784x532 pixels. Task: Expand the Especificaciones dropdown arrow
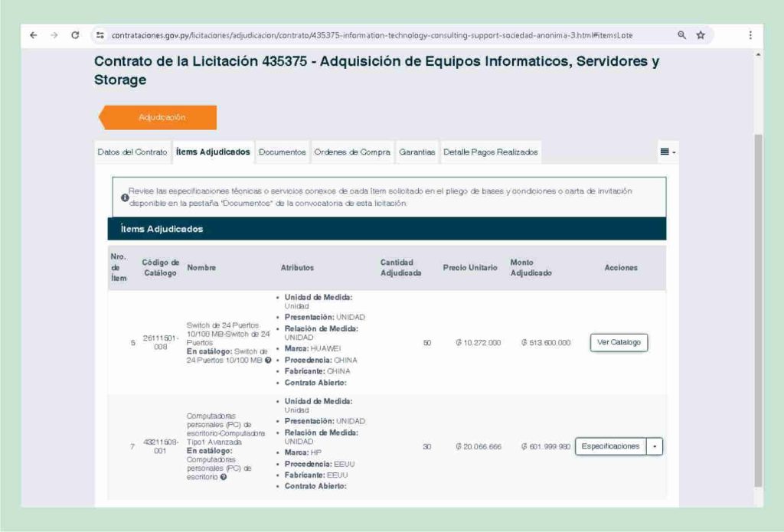click(x=655, y=446)
